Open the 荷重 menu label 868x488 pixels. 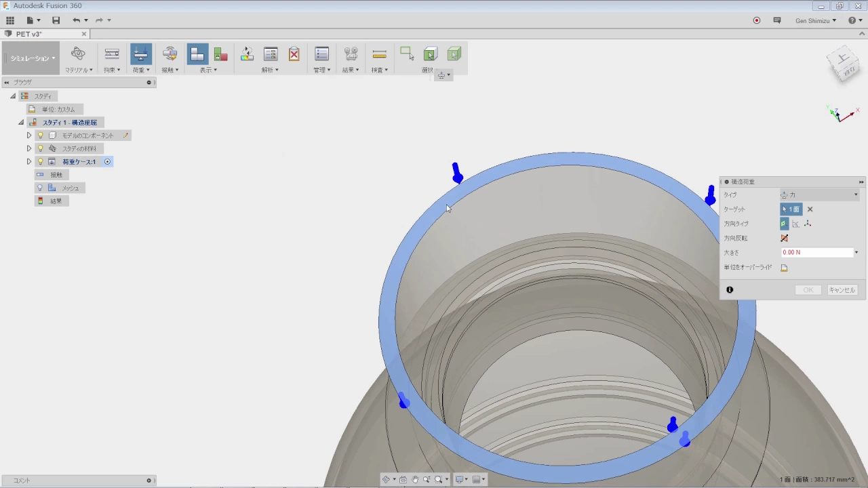pos(141,70)
